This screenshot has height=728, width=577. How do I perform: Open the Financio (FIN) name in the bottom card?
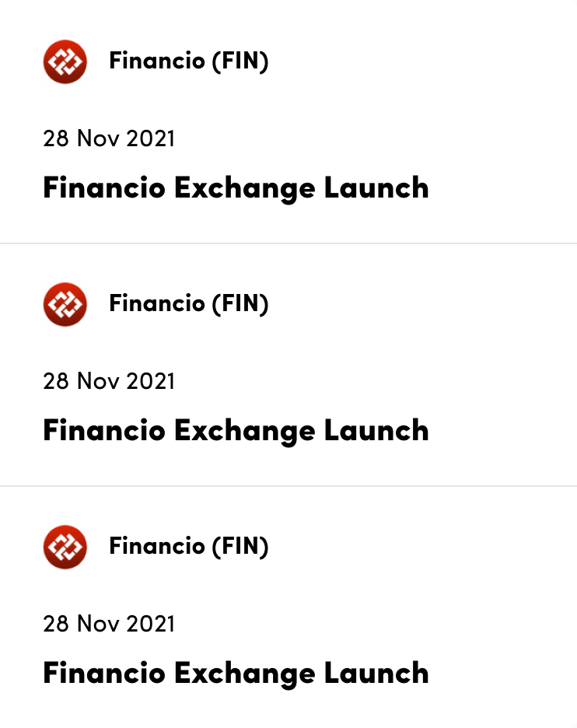[188, 547]
